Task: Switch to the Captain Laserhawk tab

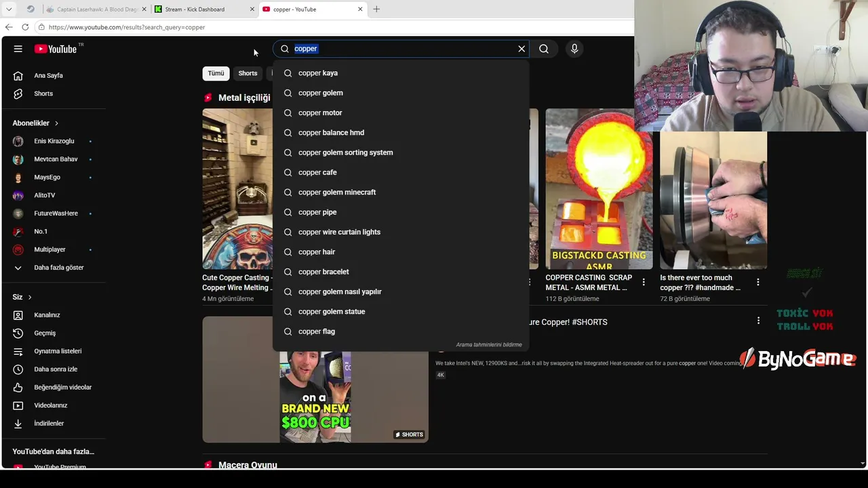Action: tap(96, 9)
